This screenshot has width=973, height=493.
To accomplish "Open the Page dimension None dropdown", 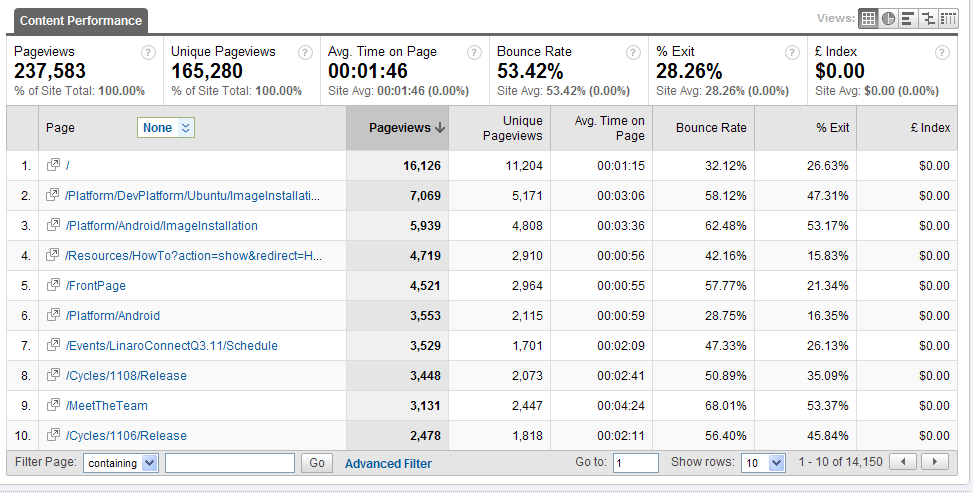I will (165, 128).
